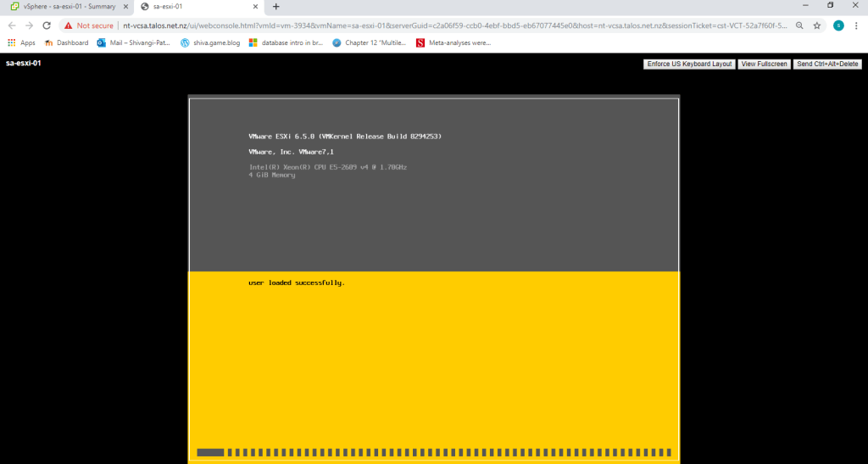Open the Chrome profile avatar
The width and height of the screenshot is (868, 464).
[x=838, y=25]
